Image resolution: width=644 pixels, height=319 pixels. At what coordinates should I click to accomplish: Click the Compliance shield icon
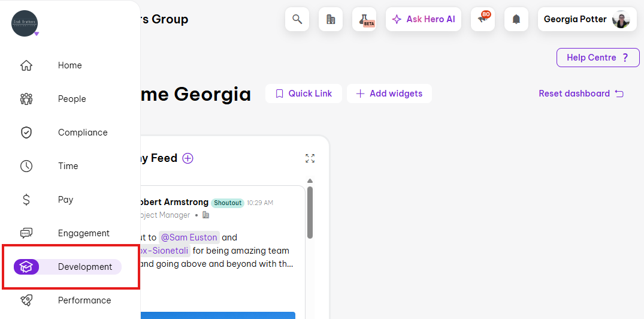[x=26, y=133]
